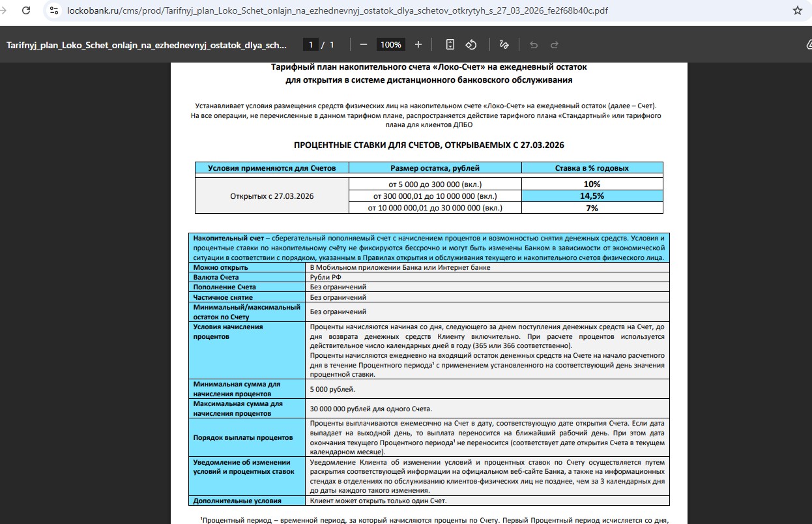The image size is (812, 524).
Task: Open site information icon in address bar
Action: [x=54, y=10]
